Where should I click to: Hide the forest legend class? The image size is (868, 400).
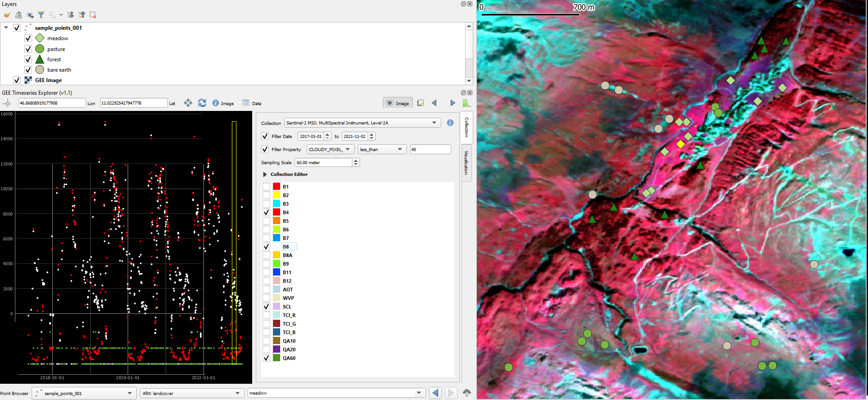pyautogui.click(x=28, y=60)
